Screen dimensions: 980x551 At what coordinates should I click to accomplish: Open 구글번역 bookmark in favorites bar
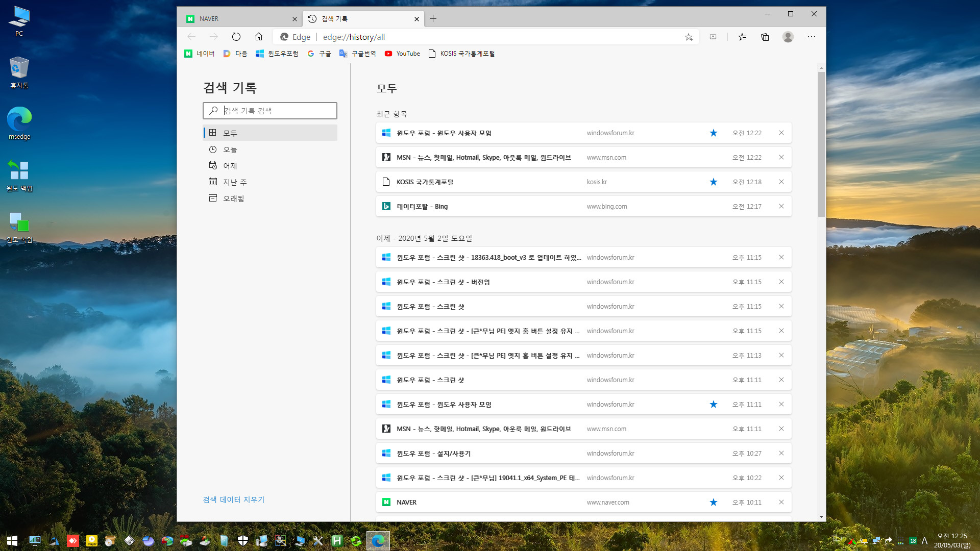tap(358, 54)
